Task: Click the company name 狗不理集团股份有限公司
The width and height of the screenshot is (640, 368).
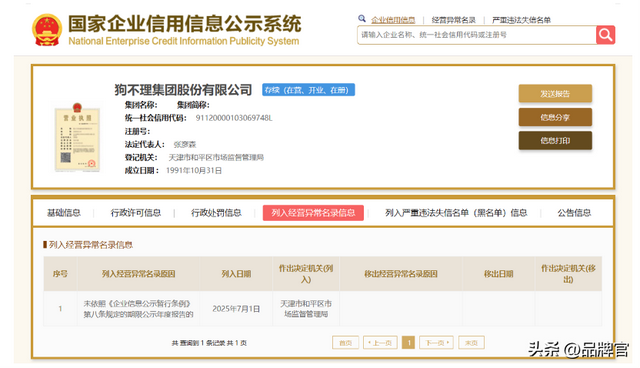Action: coord(183,90)
